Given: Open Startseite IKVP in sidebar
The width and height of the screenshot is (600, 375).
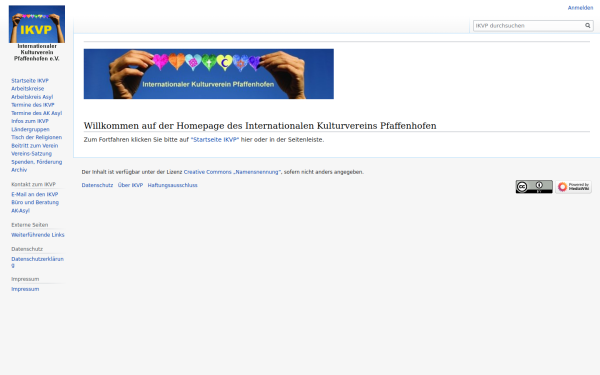Looking at the screenshot, I should point(30,81).
